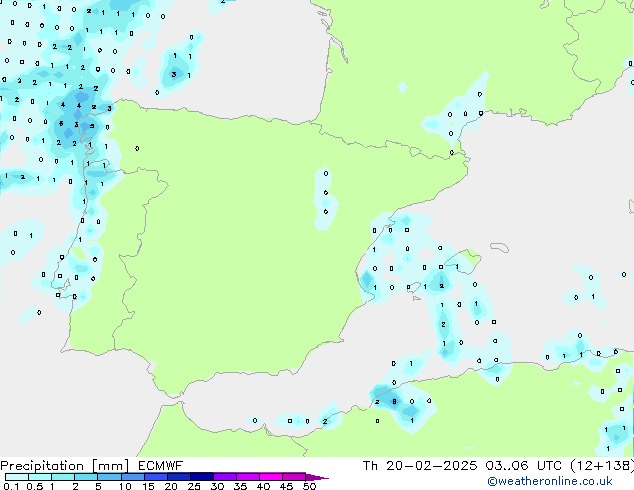Pick the 1–2 mm legend swatch
This screenshot has width=634, height=490.
point(63,477)
